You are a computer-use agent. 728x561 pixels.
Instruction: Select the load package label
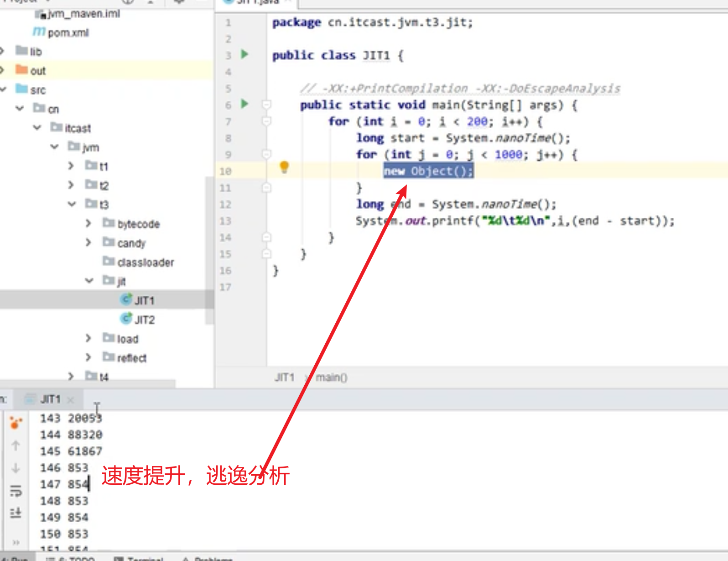[x=128, y=339]
